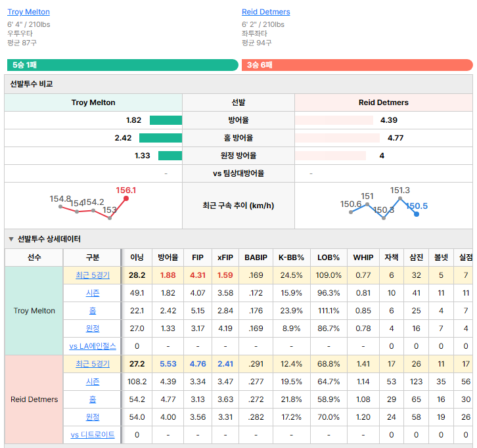Collapse the 선발투수 상세데이터 section triangle
This screenshot has height=448, width=477.
pos(11,239)
